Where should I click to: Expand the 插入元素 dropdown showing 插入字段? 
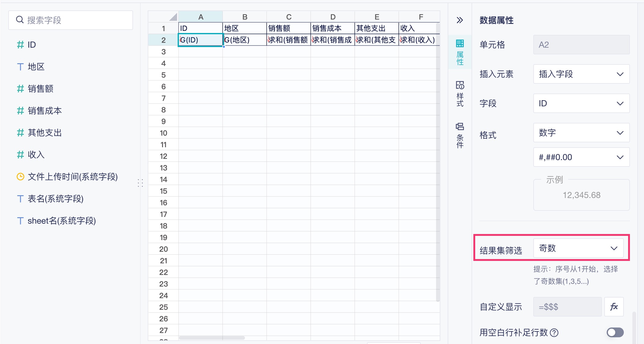(581, 74)
